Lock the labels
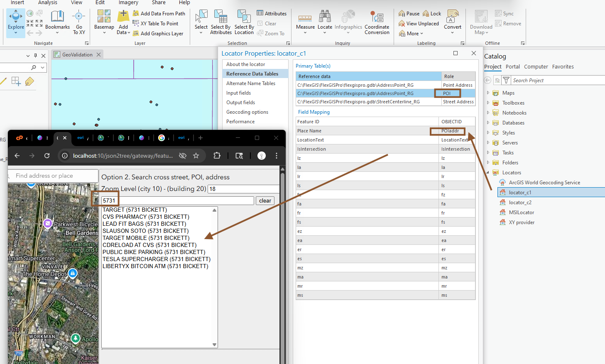The image size is (605, 364). pos(432,14)
